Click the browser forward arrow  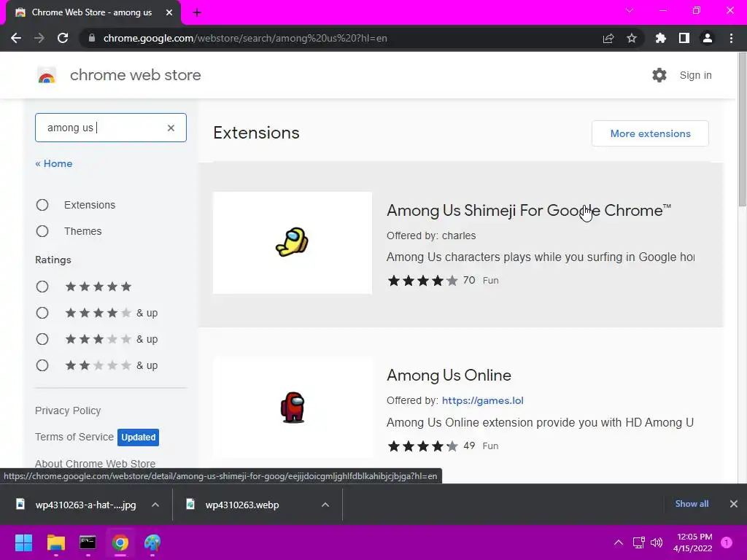pyautogui.click(x=39, y=38)
